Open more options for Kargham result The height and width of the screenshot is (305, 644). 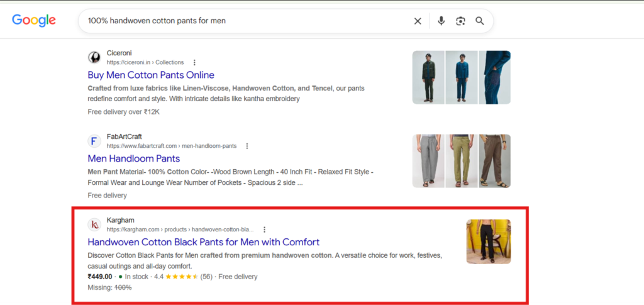[265, 230]
